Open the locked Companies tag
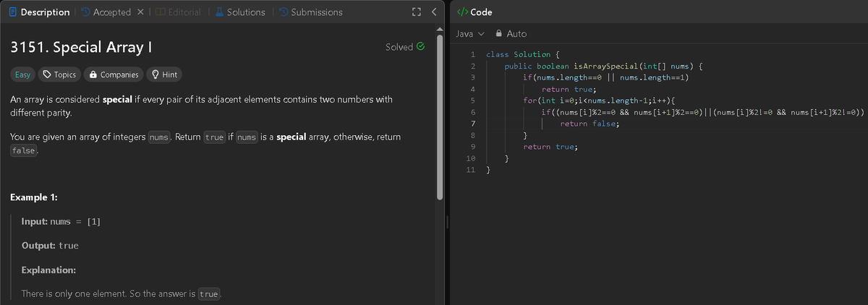The image size is (868, 305). coord(114,74)
